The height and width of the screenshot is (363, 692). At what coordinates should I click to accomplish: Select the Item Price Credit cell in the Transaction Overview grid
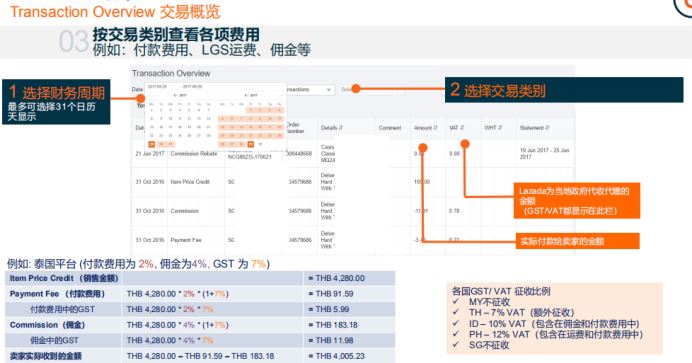coord(190,182)
